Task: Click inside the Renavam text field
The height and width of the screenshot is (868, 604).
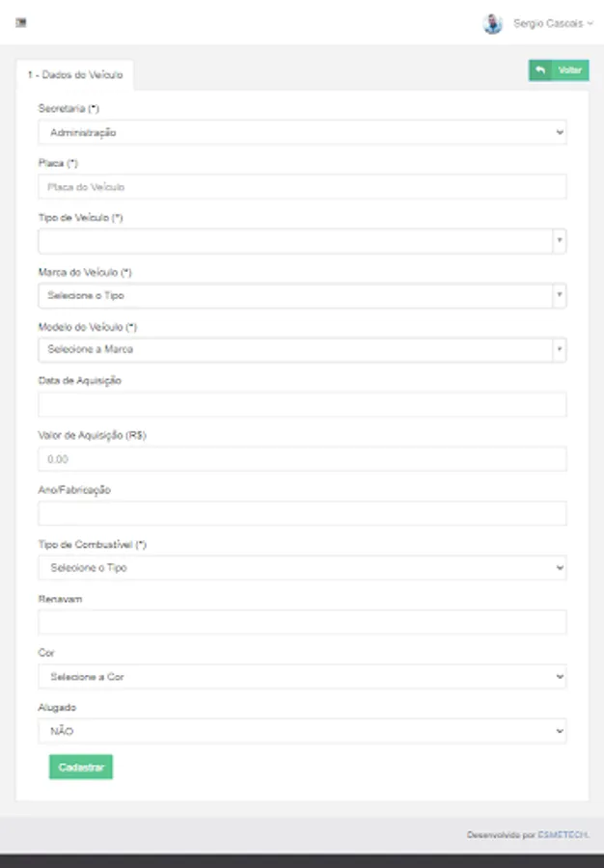Action: click(x=302, y=622)
